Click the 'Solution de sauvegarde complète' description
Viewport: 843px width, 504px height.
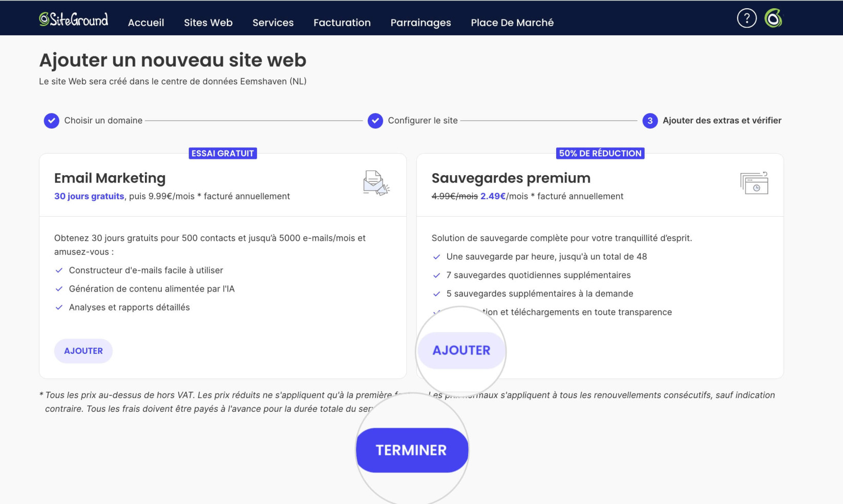(562, 238)
